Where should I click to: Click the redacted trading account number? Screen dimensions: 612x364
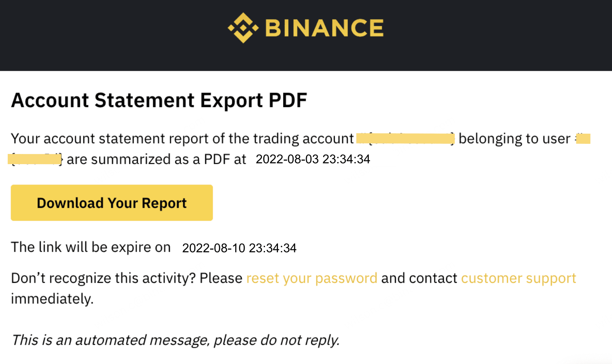pos(405,139)
